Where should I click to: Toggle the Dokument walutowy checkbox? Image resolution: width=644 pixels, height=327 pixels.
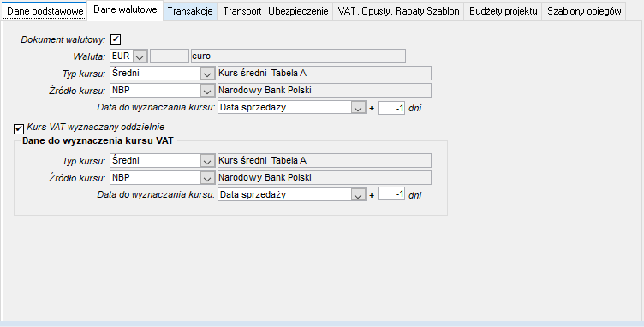pos(116,39)
